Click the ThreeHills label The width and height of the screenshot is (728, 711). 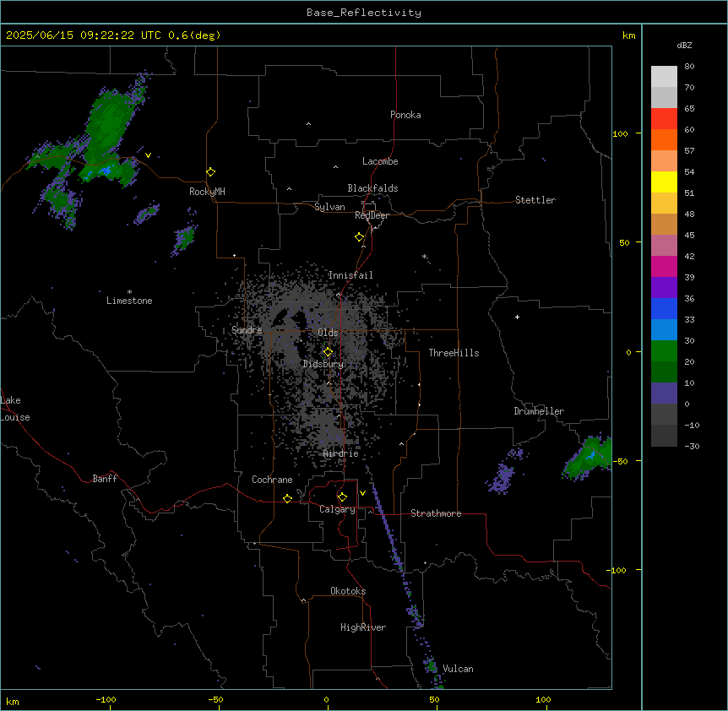pos(454,353)
